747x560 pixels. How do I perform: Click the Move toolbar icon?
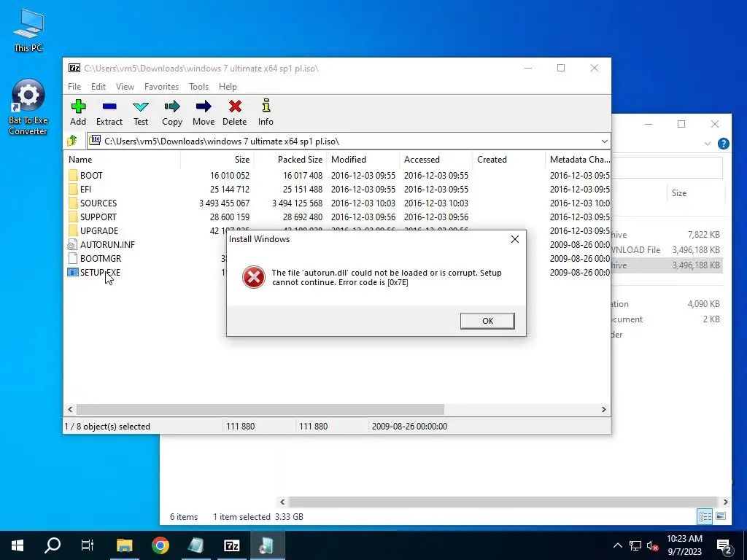(204, 106)
